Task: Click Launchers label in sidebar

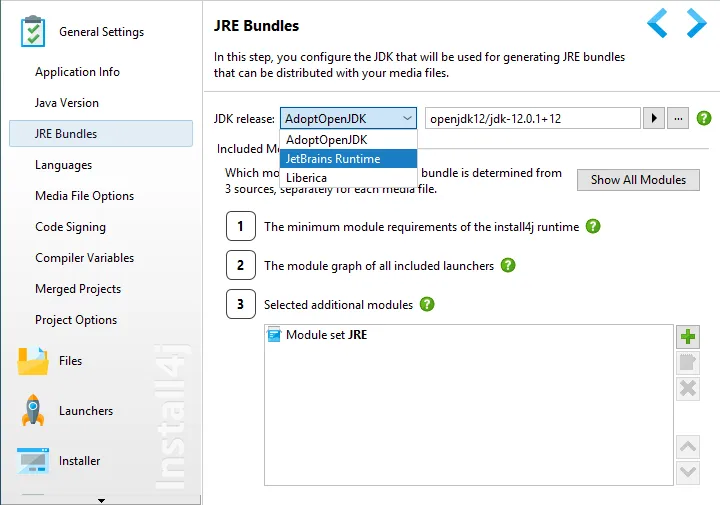Action: pyautogui.click(x=86, y=410)
